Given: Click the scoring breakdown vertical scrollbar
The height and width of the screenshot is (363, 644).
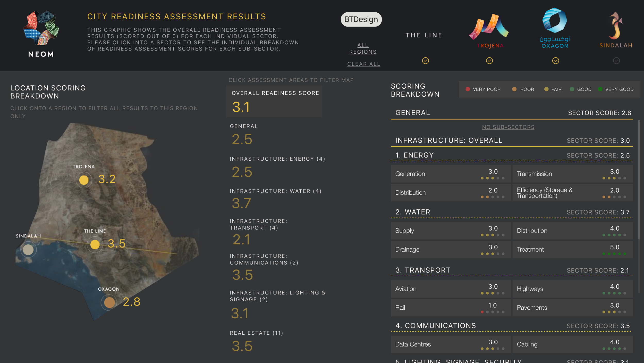Looking at the screenshot, I should pos(639,180).
